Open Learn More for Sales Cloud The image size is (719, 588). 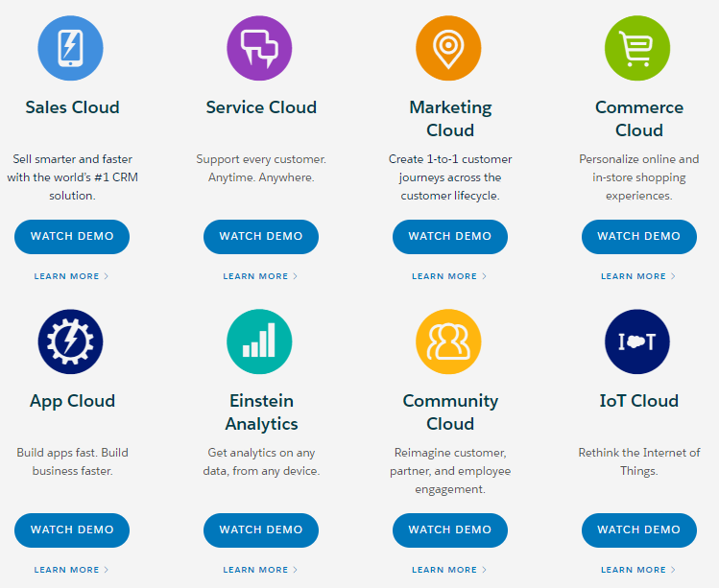[71, 276]
